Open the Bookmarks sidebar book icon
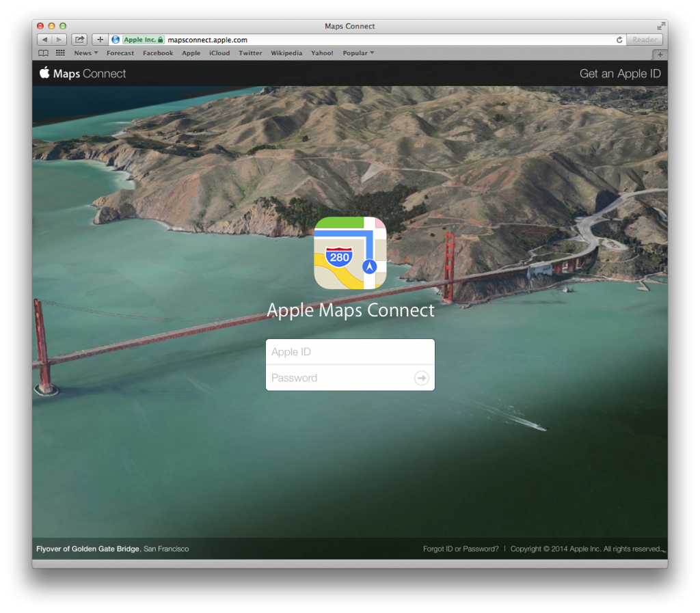This screenshot has width=700, height=613. click(x=43, y=53)
